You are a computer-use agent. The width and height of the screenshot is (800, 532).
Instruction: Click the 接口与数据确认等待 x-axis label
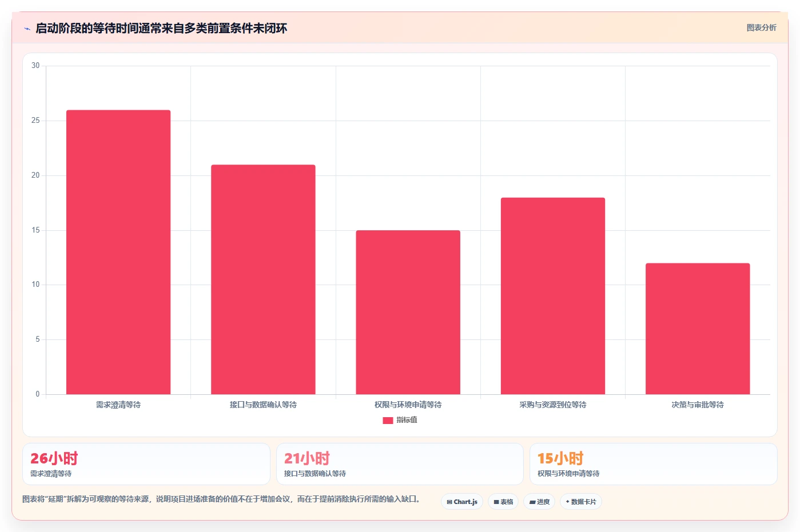point(263,405)
